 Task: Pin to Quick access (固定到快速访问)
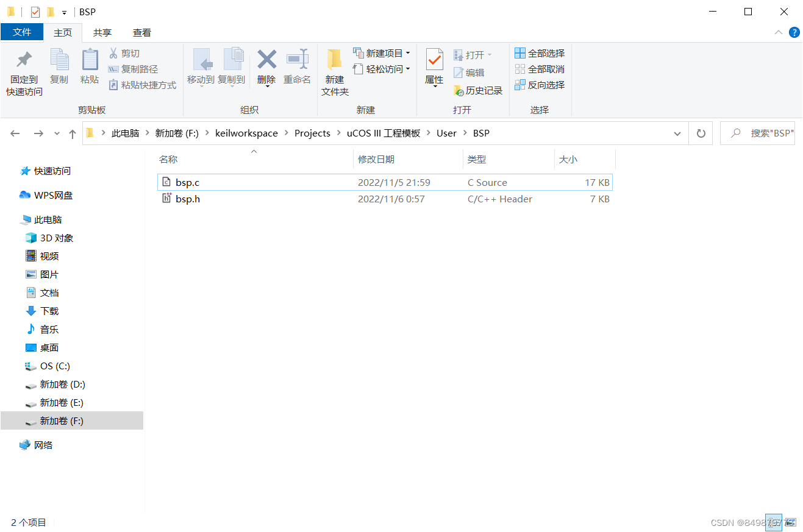tap(24, 73)
